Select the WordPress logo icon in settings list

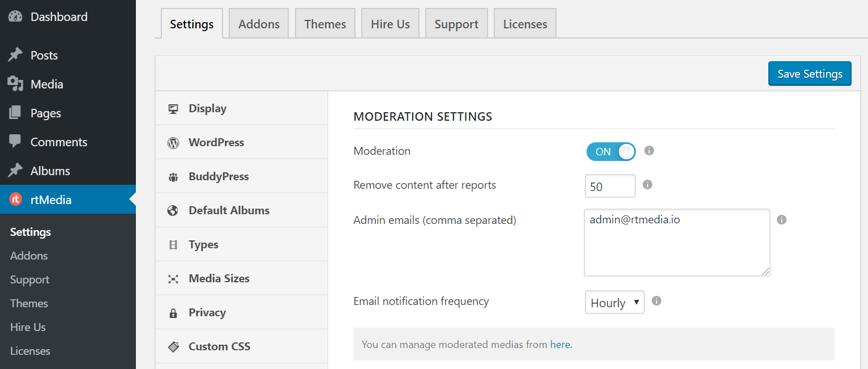pyautogui.click(x=173, y=142)
